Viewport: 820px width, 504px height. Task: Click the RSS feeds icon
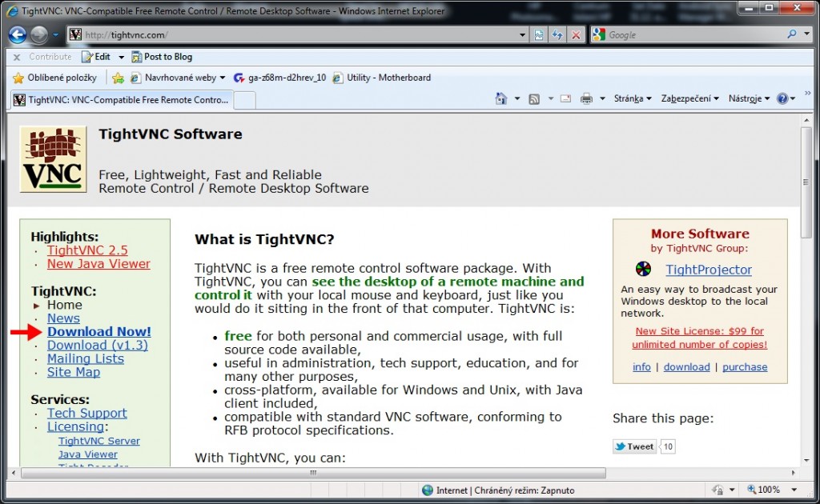click(x=534, y=98)
